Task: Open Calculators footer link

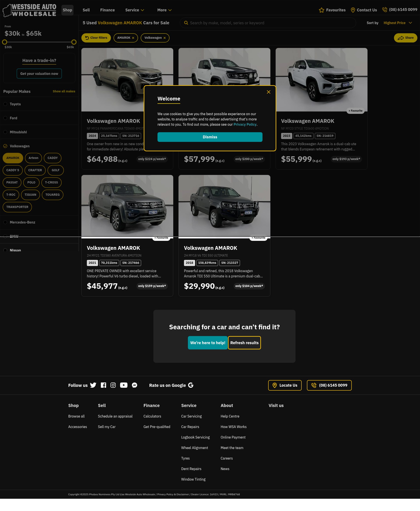Action: coord(152,416)
